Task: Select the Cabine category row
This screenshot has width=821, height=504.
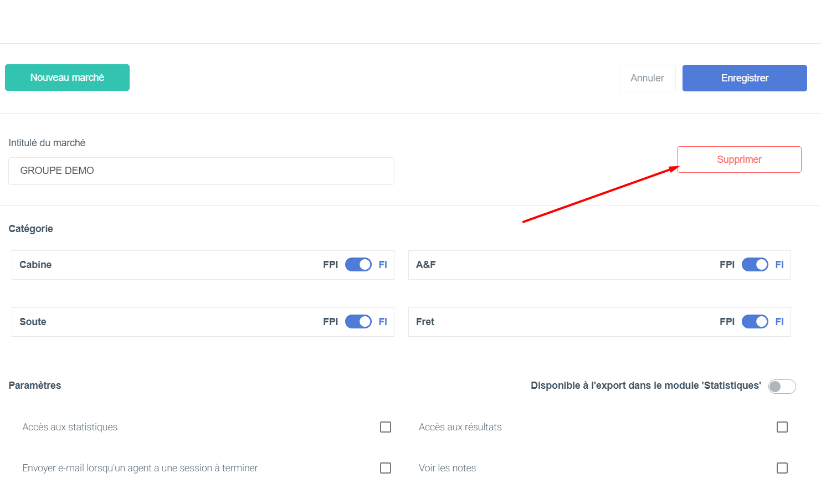Action: point(203,265)
